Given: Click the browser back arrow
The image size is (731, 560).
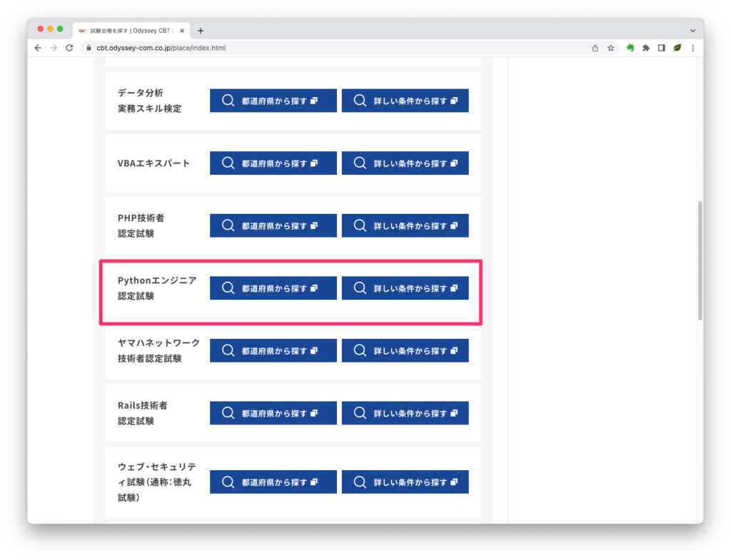Looking at the screenshot, I should (x=38, y=48).
